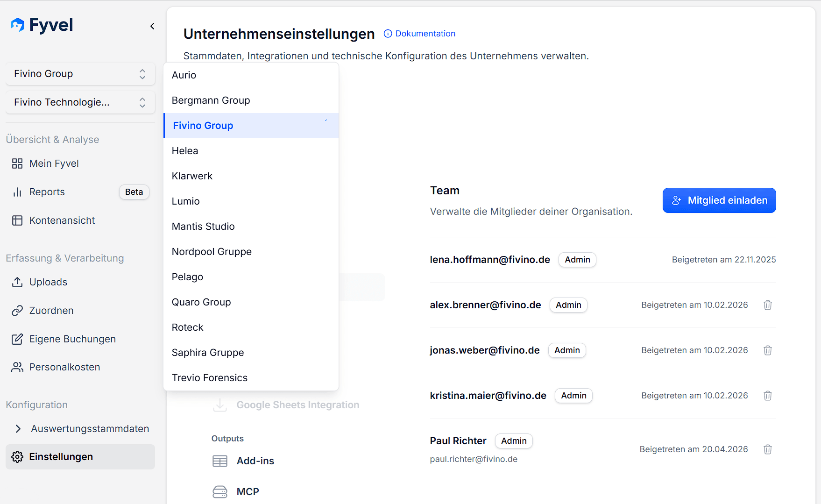Choose Klarwerk in the dropdown list

tap(251, 176)
